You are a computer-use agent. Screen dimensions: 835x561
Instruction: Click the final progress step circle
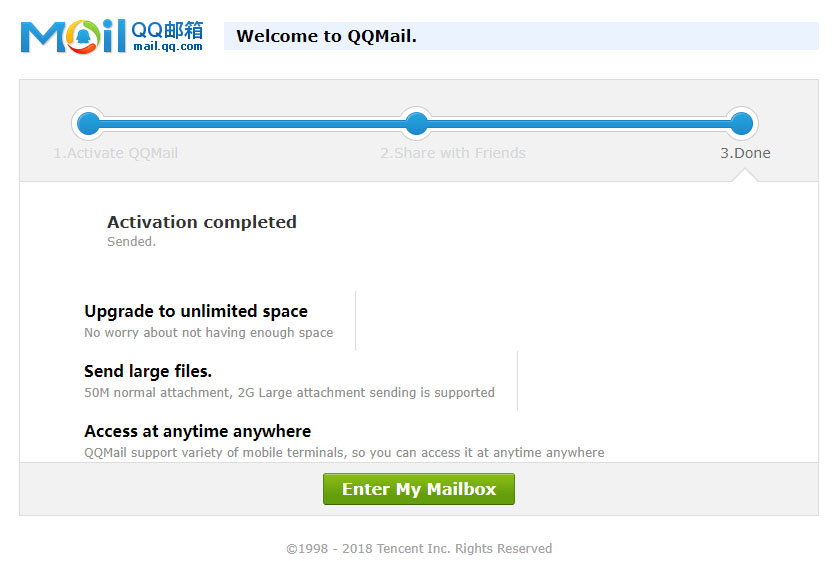741,123
